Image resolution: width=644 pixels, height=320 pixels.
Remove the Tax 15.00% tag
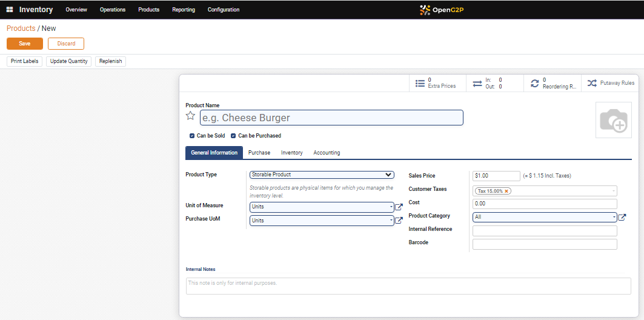pyautogui.click(x=507, y=191)
